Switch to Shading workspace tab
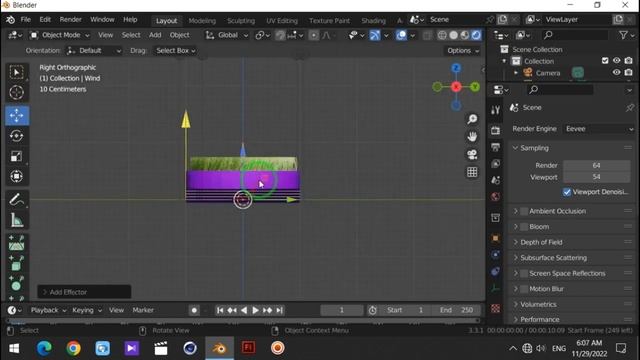Viewport: 640px width, 360px height. point(373,20)
